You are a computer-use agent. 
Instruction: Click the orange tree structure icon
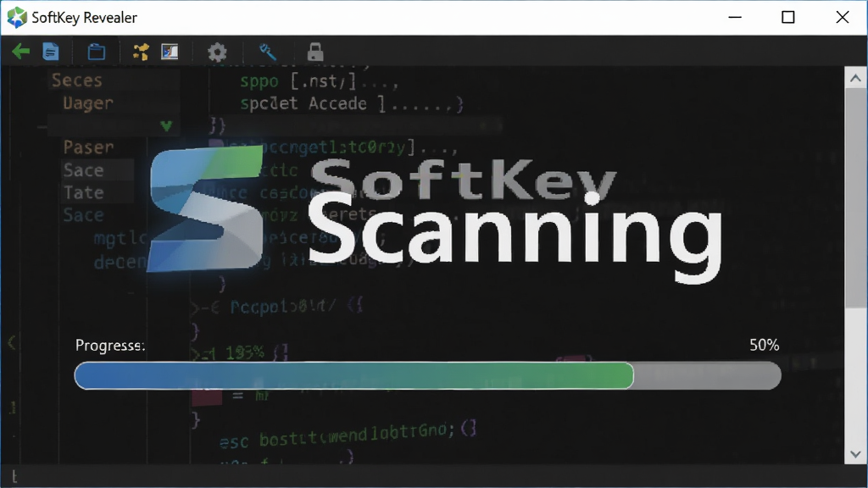point(141,52)
